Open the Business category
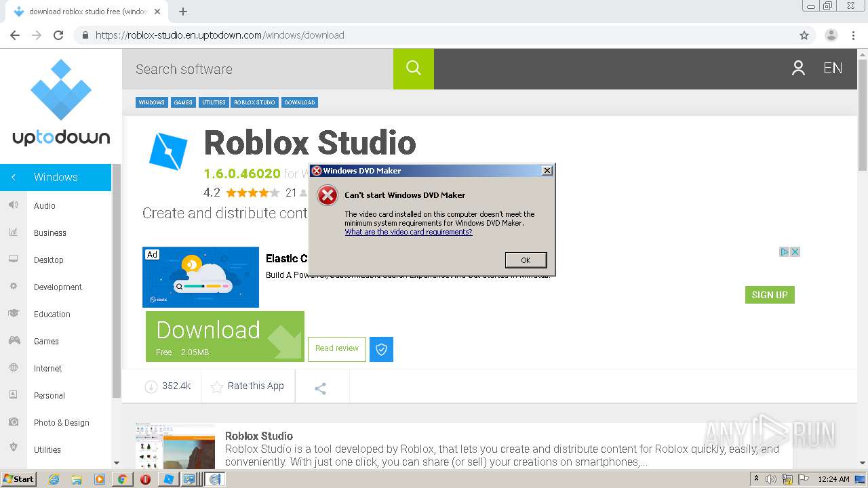The width and height of the screenshot is (868, 488). coord(50,232)
